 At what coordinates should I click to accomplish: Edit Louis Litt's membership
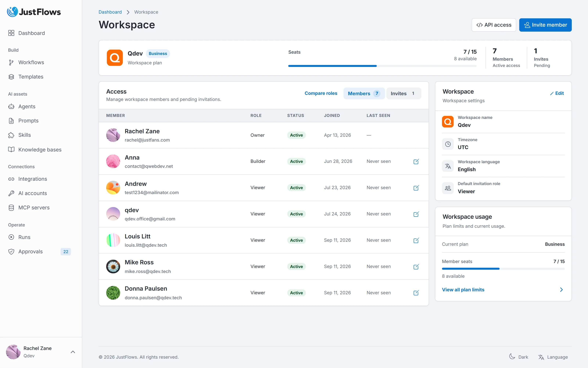coord(416,240)
